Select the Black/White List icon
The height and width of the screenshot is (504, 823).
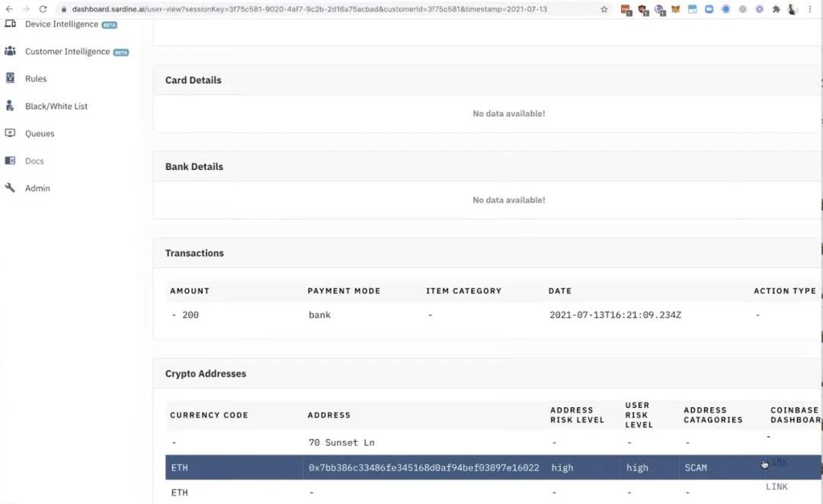(x=10, y=106)
